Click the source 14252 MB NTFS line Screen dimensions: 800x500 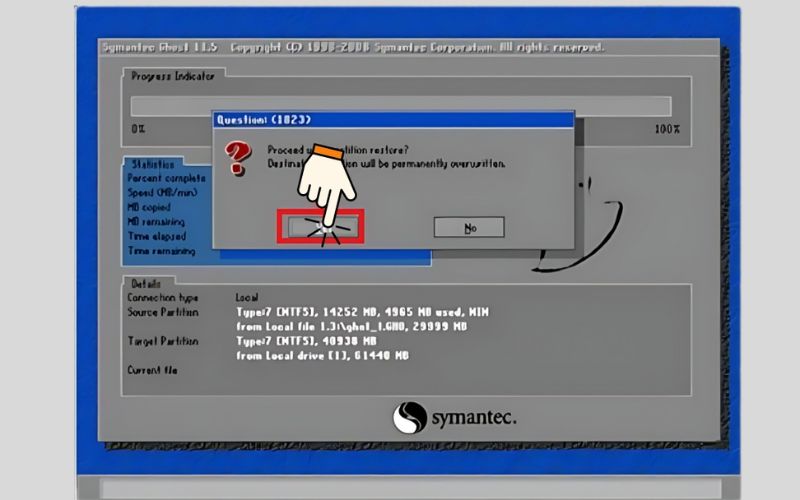pos(362,312)
